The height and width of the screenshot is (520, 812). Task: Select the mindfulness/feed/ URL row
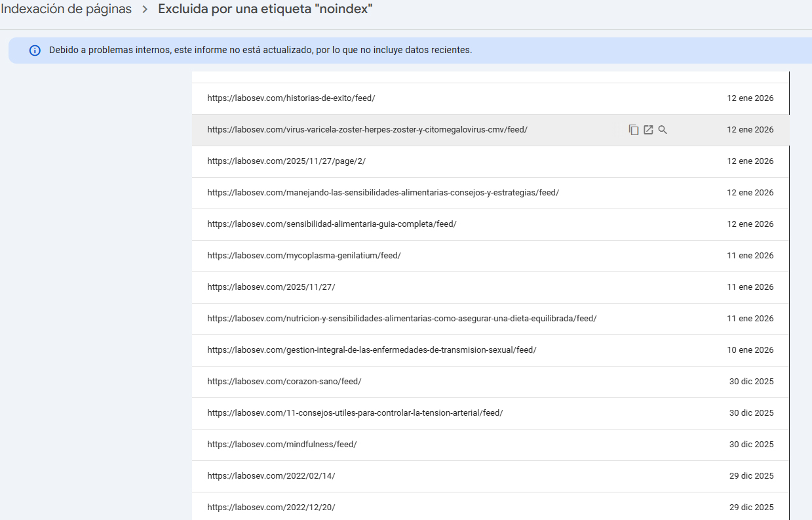pyautogui.click(x=490, y=445)
